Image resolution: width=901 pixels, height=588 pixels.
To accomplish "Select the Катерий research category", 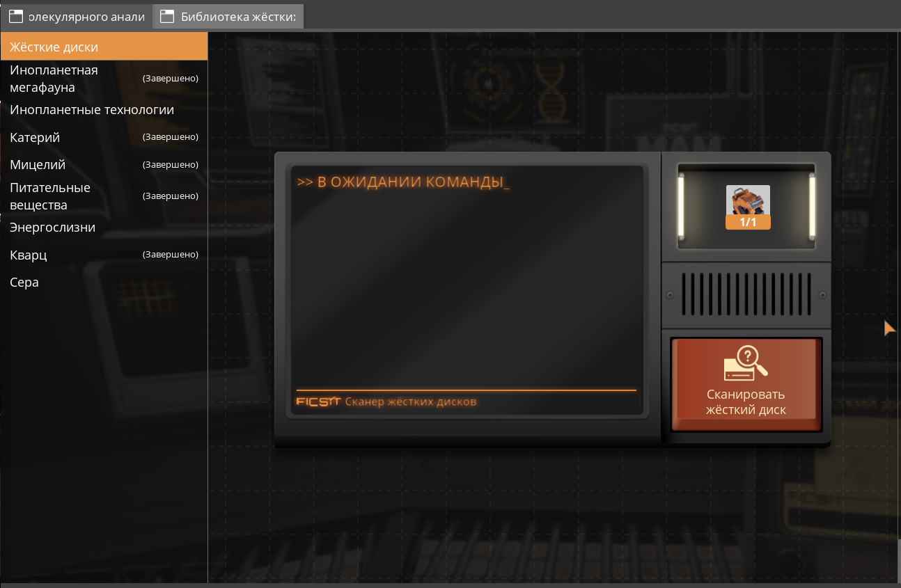I will click(104, 137).
